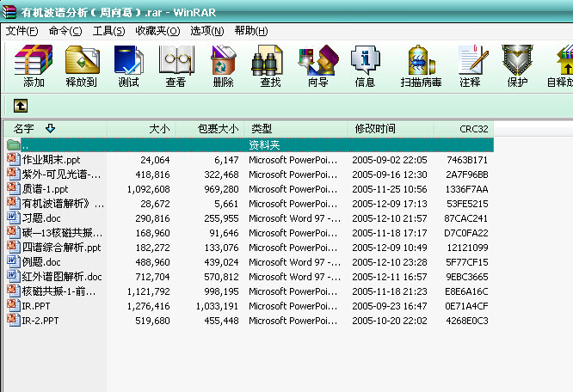Sort by the 修改时间 column header
573x392 pixels.
pyautogui.click(x=391, y=128)
